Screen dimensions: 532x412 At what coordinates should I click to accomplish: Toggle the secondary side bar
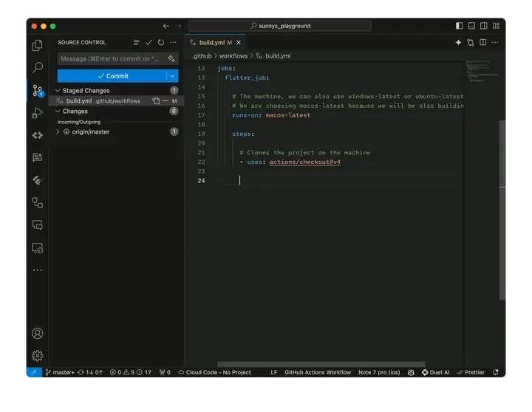tap(483, 26)
